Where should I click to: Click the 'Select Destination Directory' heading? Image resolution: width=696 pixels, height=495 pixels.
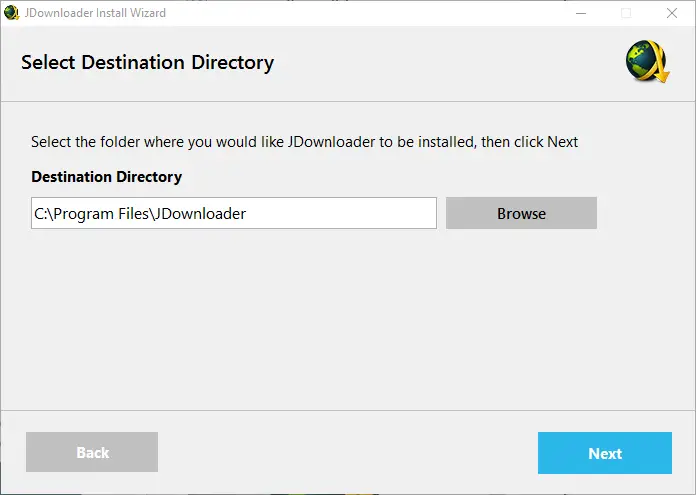(147, 63)
